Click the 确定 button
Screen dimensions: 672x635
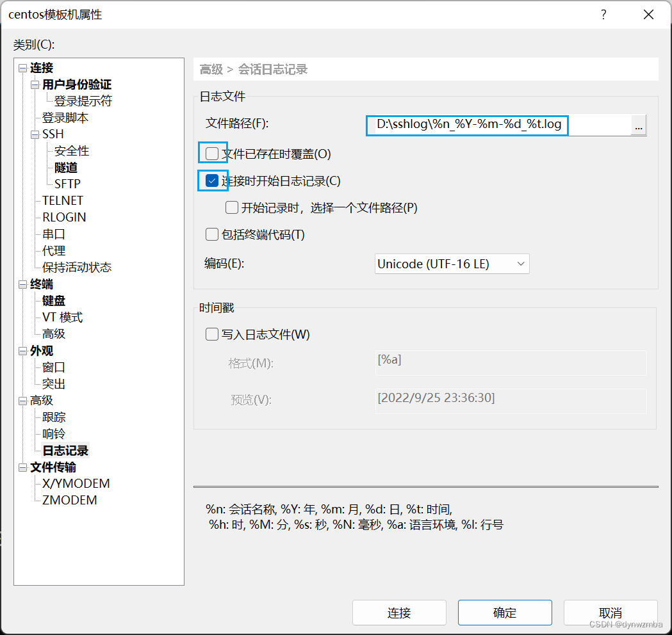point(505,613)
